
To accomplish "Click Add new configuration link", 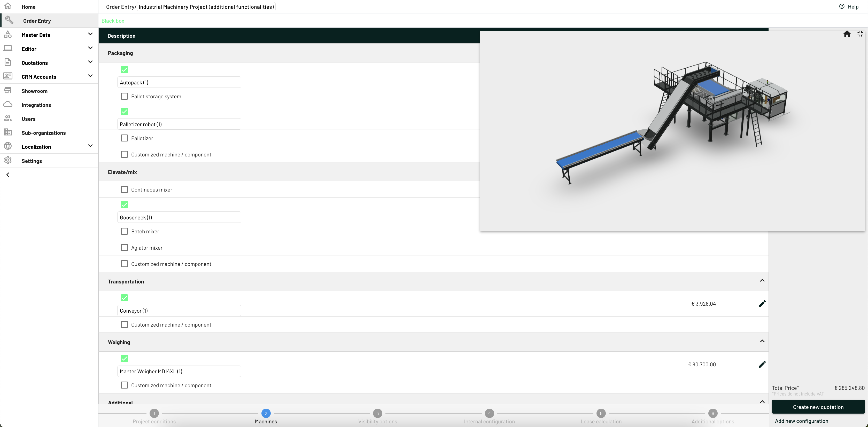I will click(801, 421).
